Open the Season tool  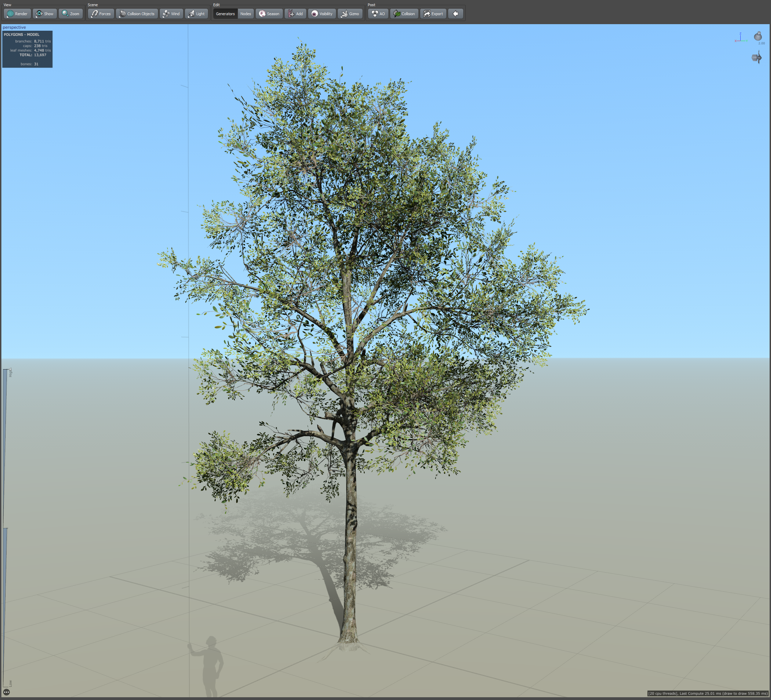[269, 14]
